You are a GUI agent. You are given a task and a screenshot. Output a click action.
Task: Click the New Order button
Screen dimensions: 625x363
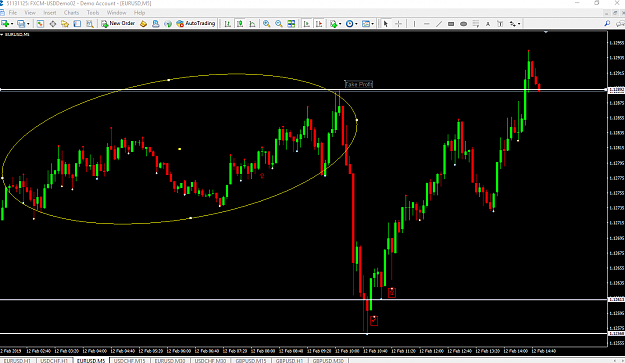coord(118,24)
